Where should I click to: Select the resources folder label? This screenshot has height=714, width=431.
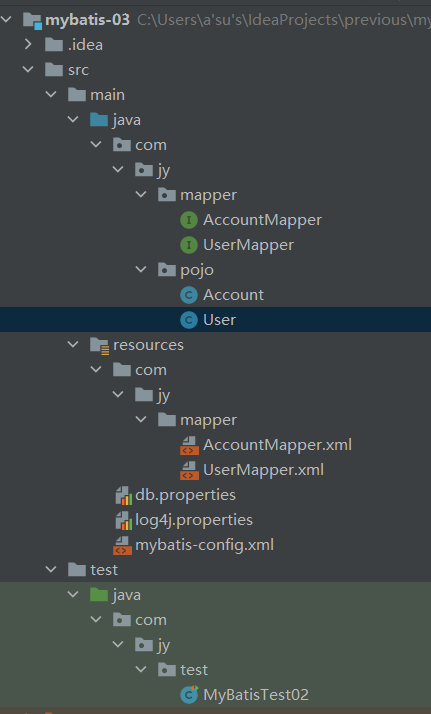148,345
